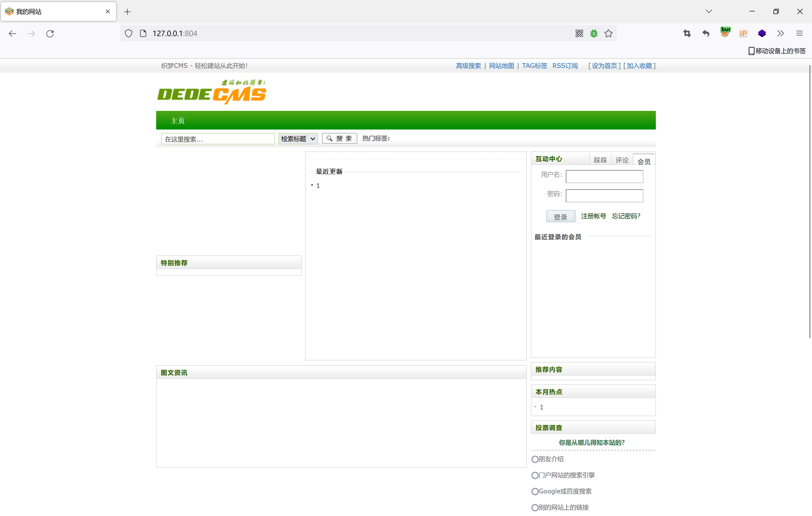
Task: Click the crop screenshot toolbar icon
Action: (x=687, y=33)
